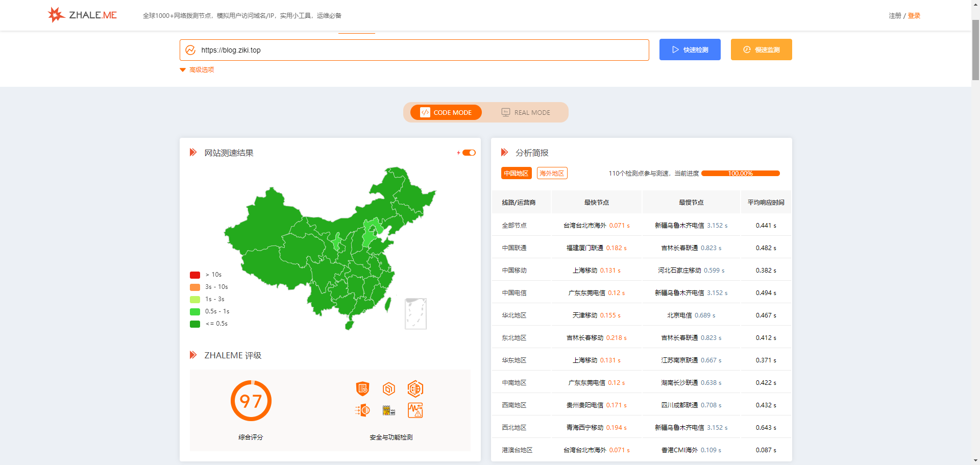Click the 安全与功能检测 label
The width and height of the screenshot is (980, 465).
click(391, 437)
